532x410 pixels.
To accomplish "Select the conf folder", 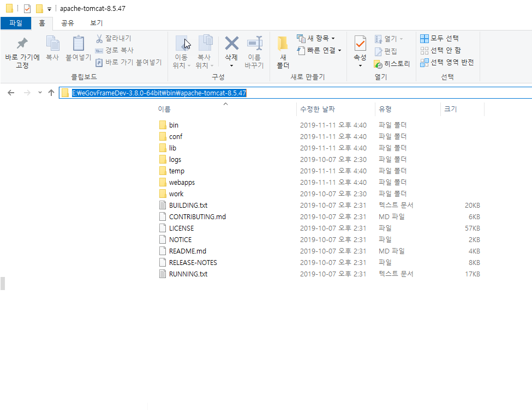I will pyautogui.click(x=176, y=137).
